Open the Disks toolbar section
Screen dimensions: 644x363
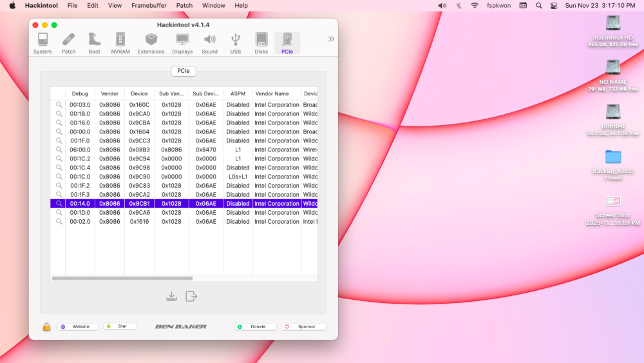click(x=261, y=43)
